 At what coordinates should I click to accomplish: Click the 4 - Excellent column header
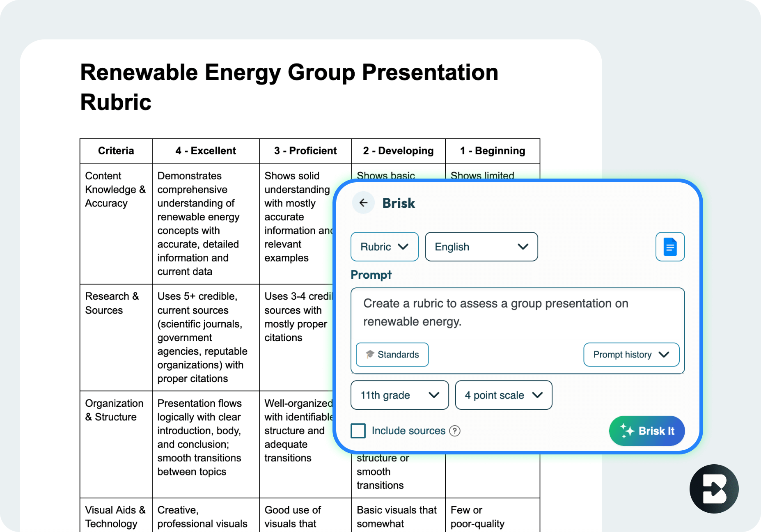(206, 151)
